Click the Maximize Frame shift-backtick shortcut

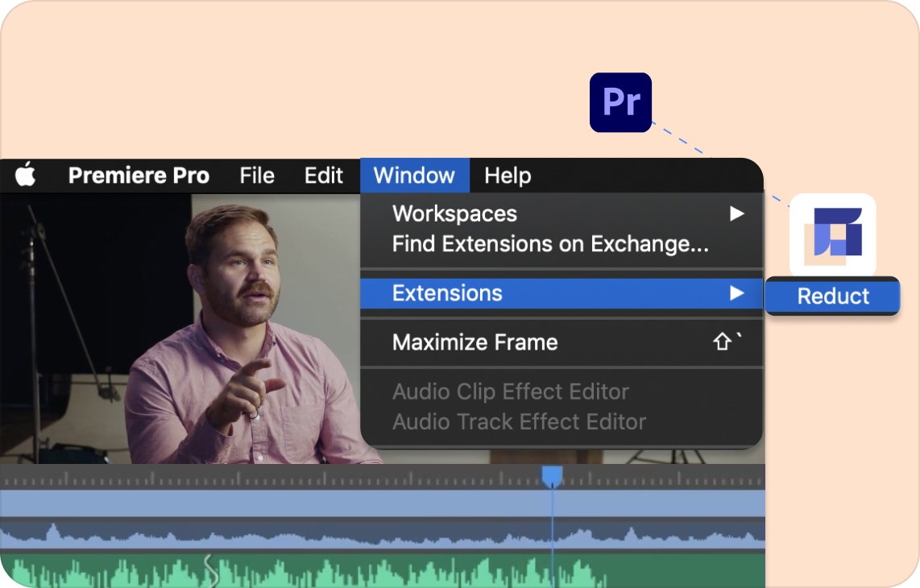pos(727,341)
